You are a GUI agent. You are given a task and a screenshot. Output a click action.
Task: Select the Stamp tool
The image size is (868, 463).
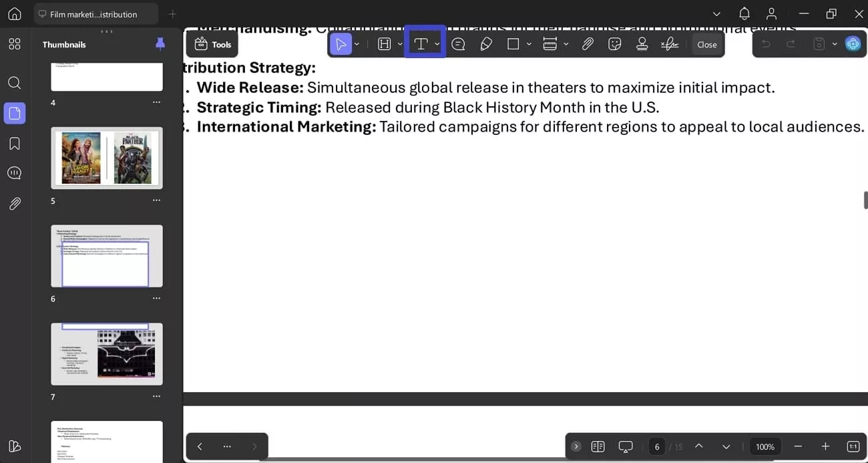642,43
